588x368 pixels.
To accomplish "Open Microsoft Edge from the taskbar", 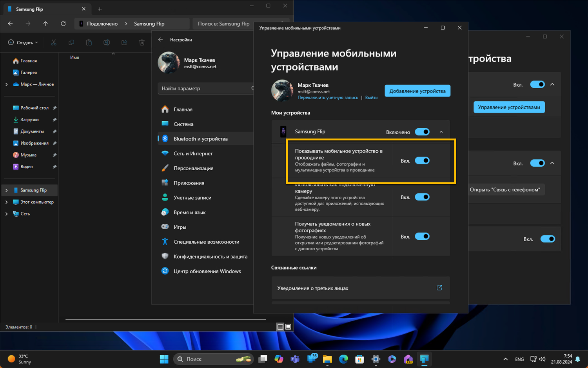I will [343, 359].
